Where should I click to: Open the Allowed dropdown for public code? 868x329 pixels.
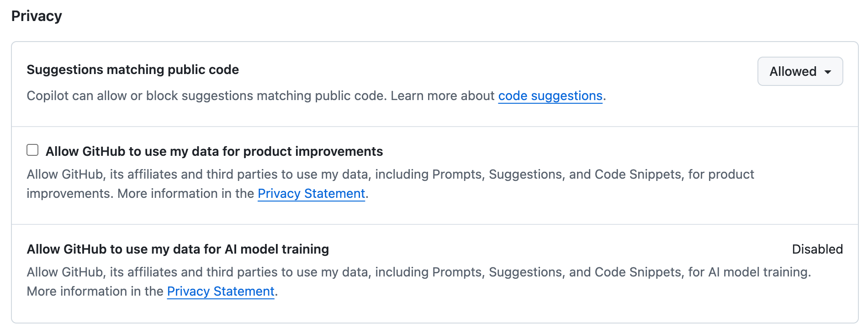click(799, 71)
